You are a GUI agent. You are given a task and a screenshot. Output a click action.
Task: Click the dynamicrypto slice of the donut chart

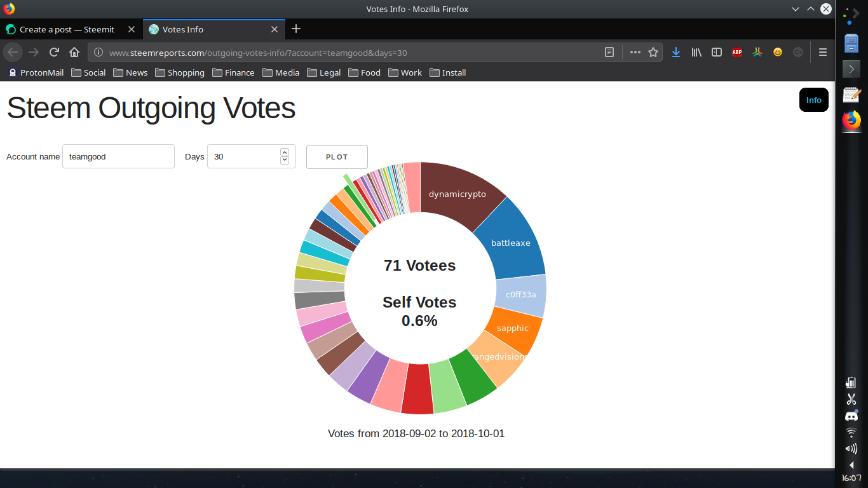(x=458, y=191)
